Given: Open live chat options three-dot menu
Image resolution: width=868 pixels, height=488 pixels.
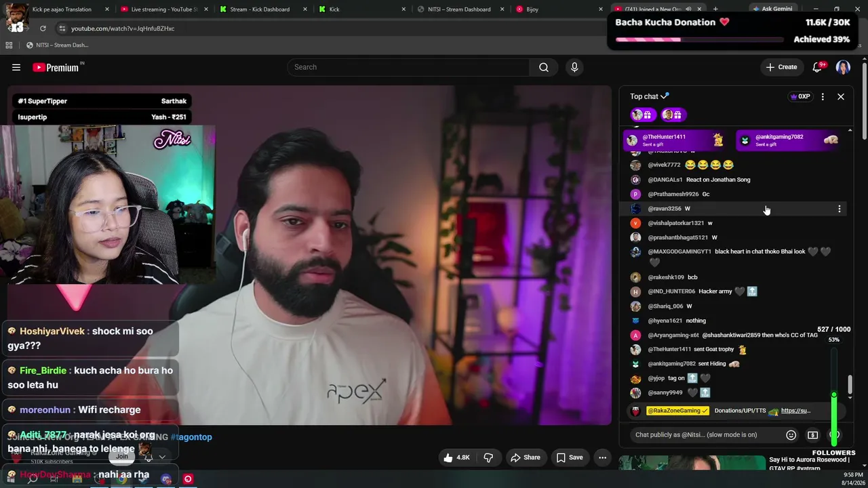Looking at the screenshot, I should pyautogui.click(x=823, y=96).
